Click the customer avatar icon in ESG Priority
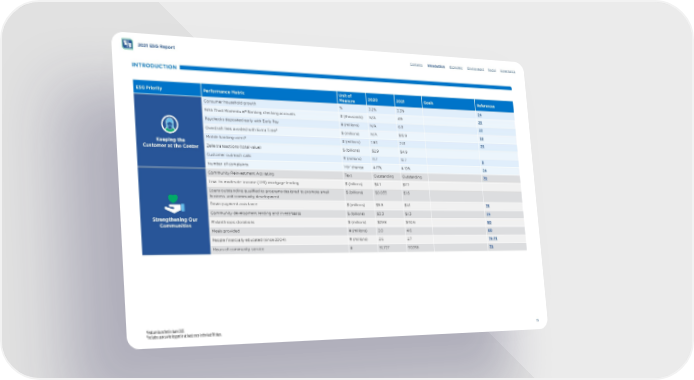 pyautogui.click(x=170, y=124)
